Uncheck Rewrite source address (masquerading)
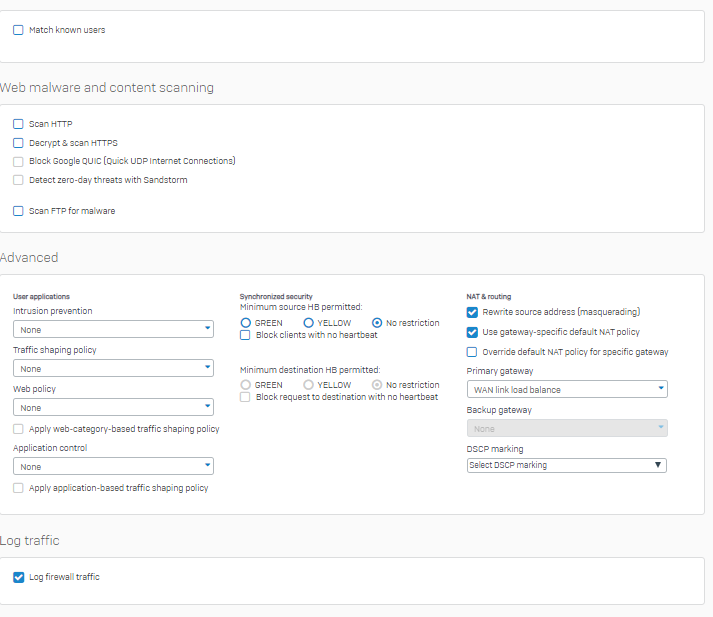Screen dimensions: 713x617 (x=472, y=312)
